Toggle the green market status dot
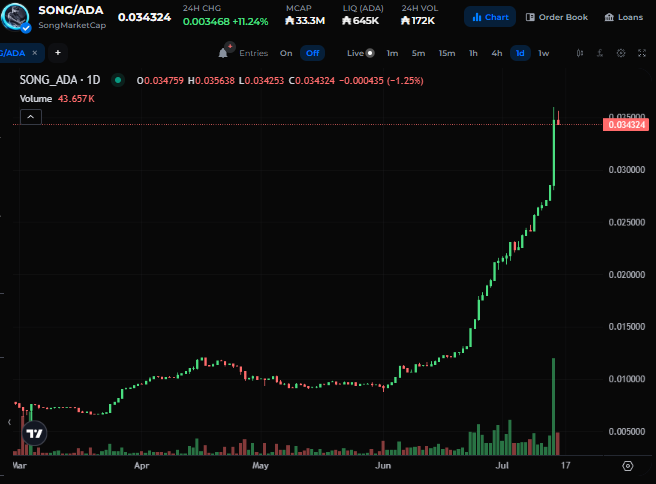This screenshot has height=484, width=656. (x=118, y=80)
